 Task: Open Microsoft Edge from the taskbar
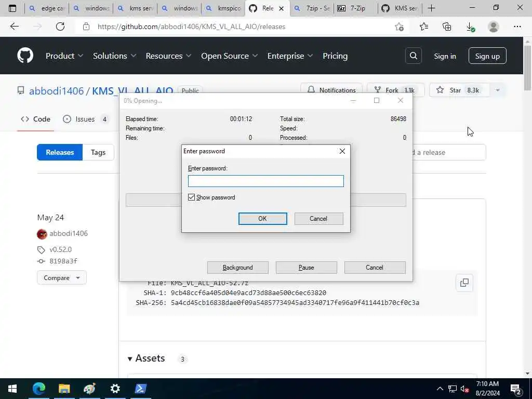point(38,389)
